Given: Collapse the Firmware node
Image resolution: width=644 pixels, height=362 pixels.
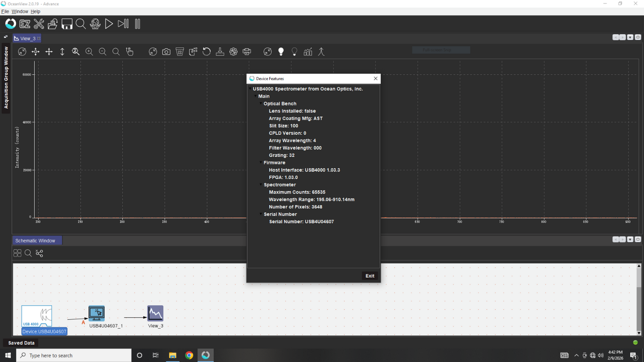Looking at the screenshot, I should click(x=261, y=163).
